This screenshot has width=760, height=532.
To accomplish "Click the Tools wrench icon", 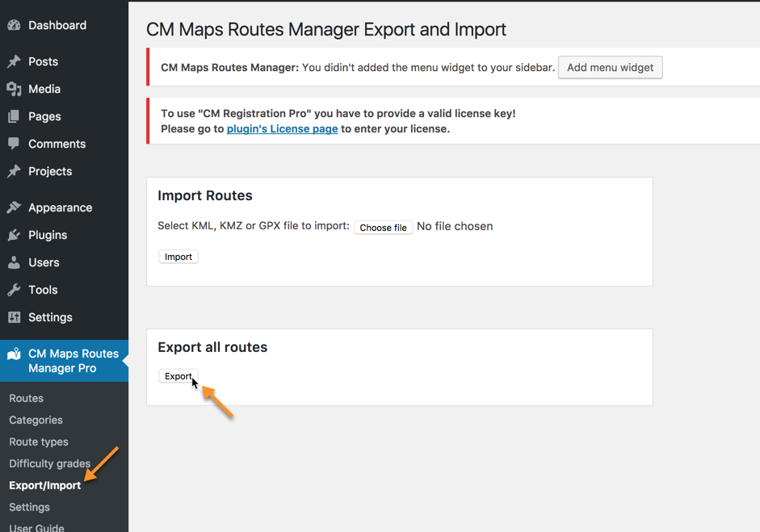I will (x=14, y=290).
